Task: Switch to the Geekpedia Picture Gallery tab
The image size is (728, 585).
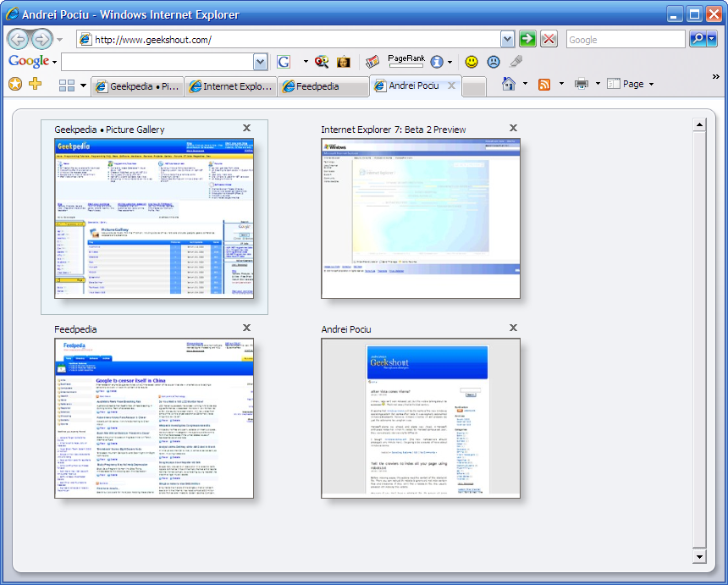Action: (138, 86)
